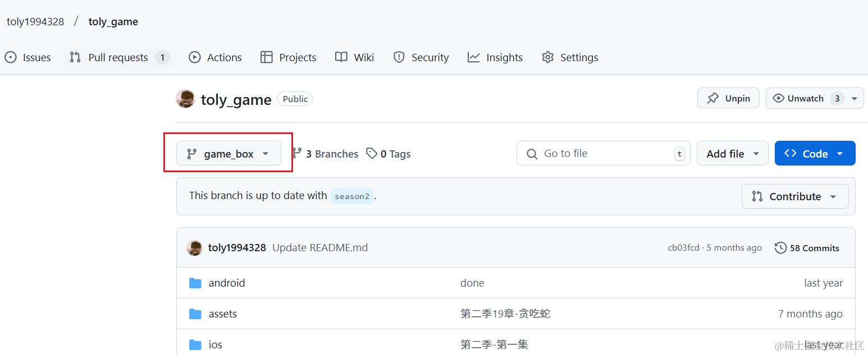
Task: Open the game_box branch selector
Action: coord(229,154)
